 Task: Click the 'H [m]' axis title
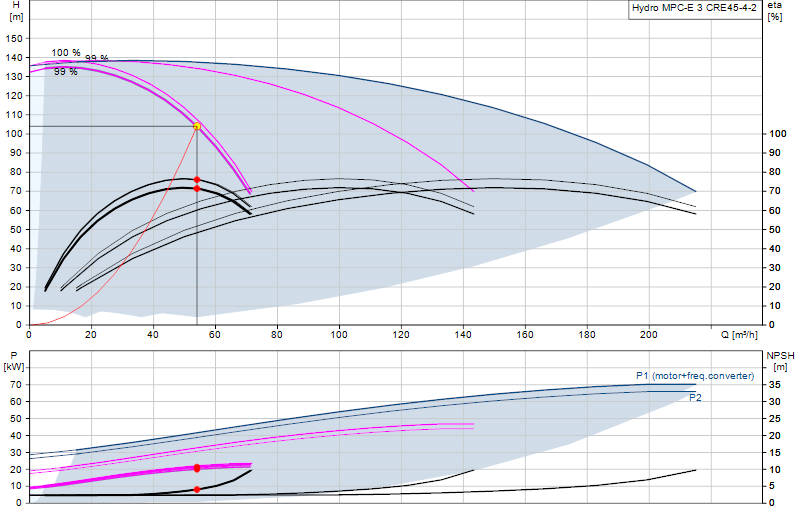[x=16, y=11]
